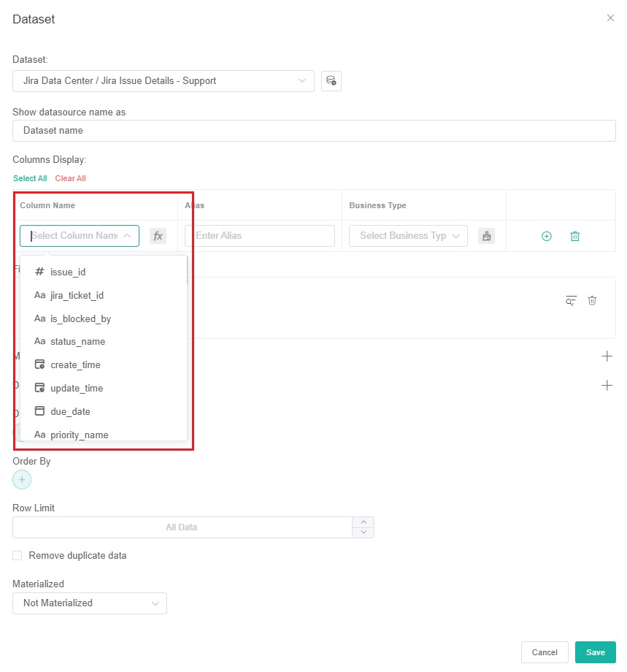Pick the due_date column option
627x672 pixels.
[70, 412]
